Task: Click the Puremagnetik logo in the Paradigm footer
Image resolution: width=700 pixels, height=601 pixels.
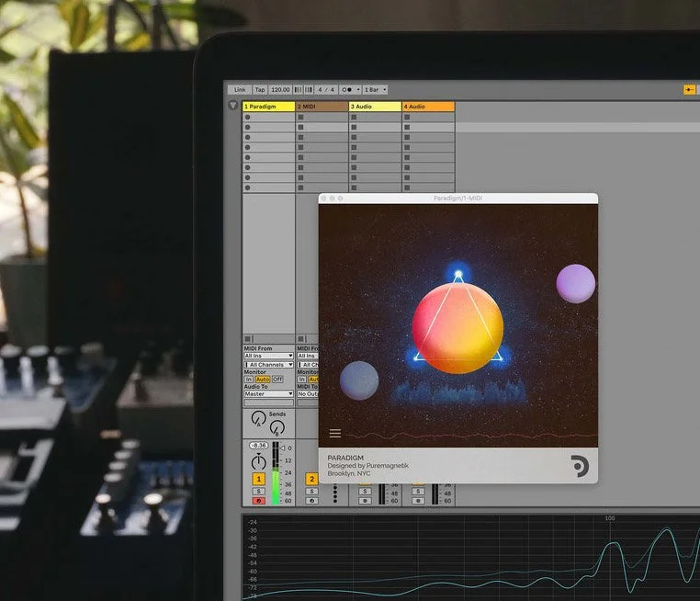Action: pos(580,466)
